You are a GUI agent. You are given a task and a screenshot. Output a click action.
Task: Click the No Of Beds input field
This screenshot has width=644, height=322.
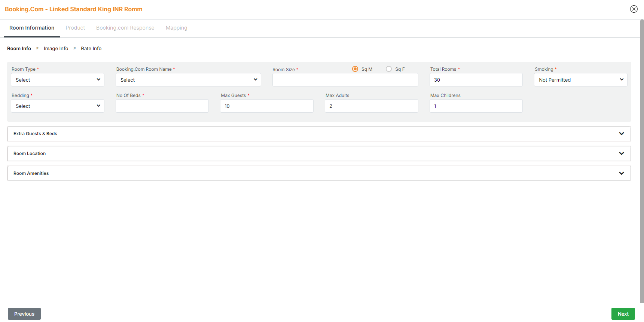[x=162, y=106]
